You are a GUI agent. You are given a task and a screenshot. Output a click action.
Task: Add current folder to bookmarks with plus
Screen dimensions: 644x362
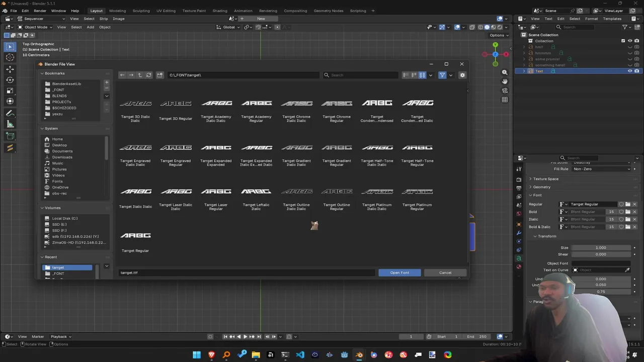coord(107,82)
